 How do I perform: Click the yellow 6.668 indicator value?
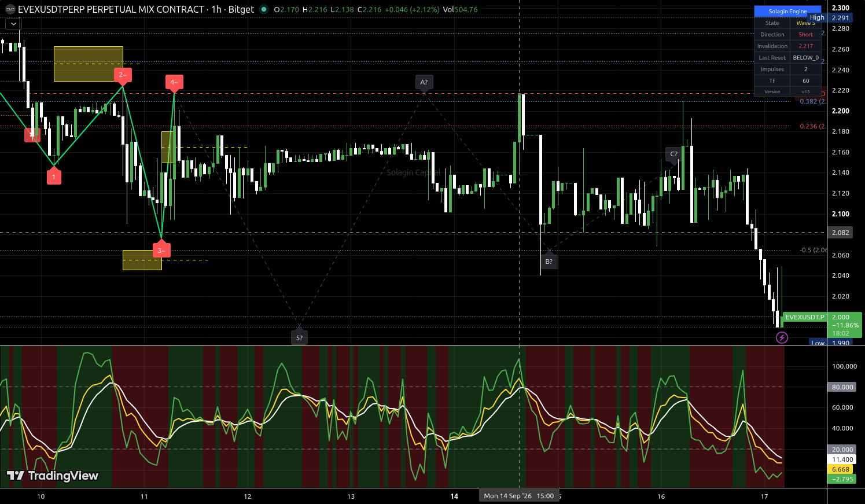(840, 469)
